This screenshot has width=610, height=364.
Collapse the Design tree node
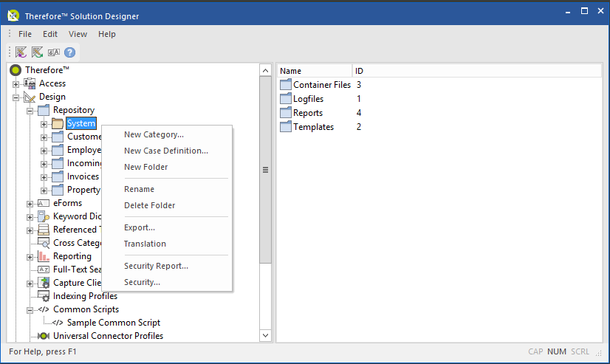point(16,97)
